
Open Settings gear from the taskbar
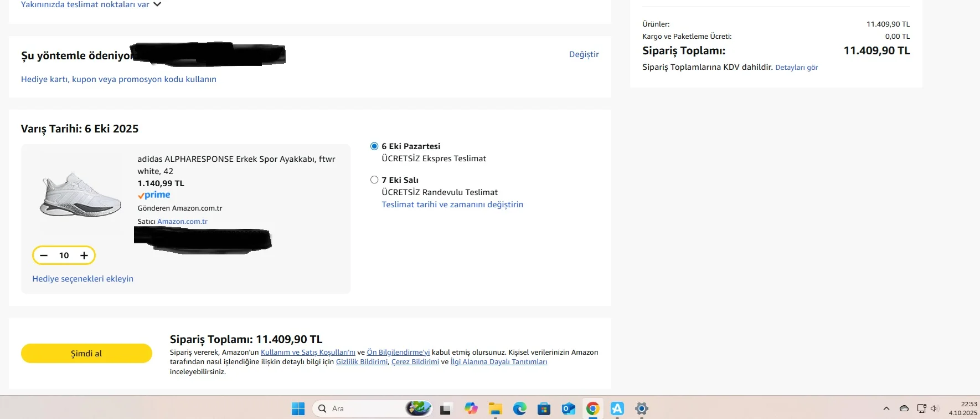(x=641, y=409)
